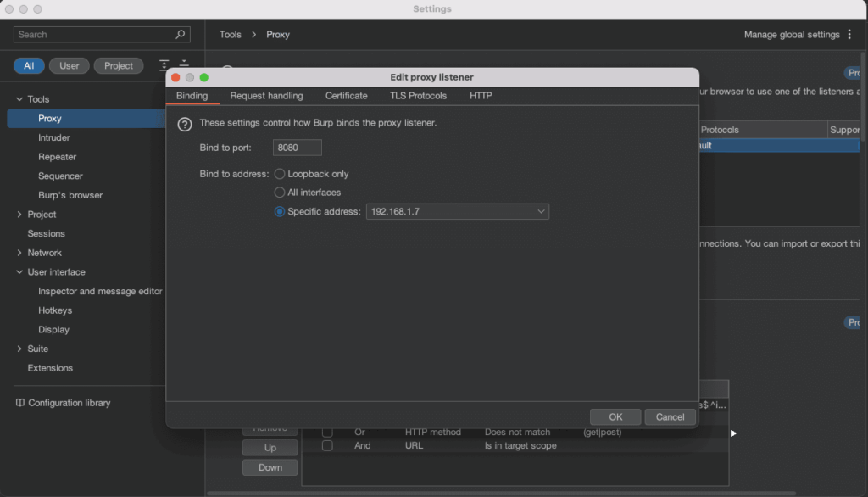This screenshot has width=868, height=497.
Task: Switch to the Binding tab
Action: [x=192, y=96]
